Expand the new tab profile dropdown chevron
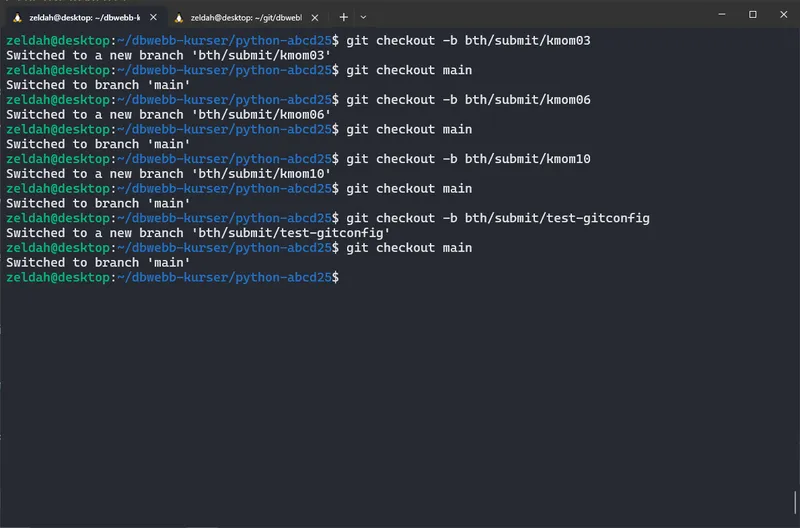This screenshot has width=800, height=528. (363, 16)
